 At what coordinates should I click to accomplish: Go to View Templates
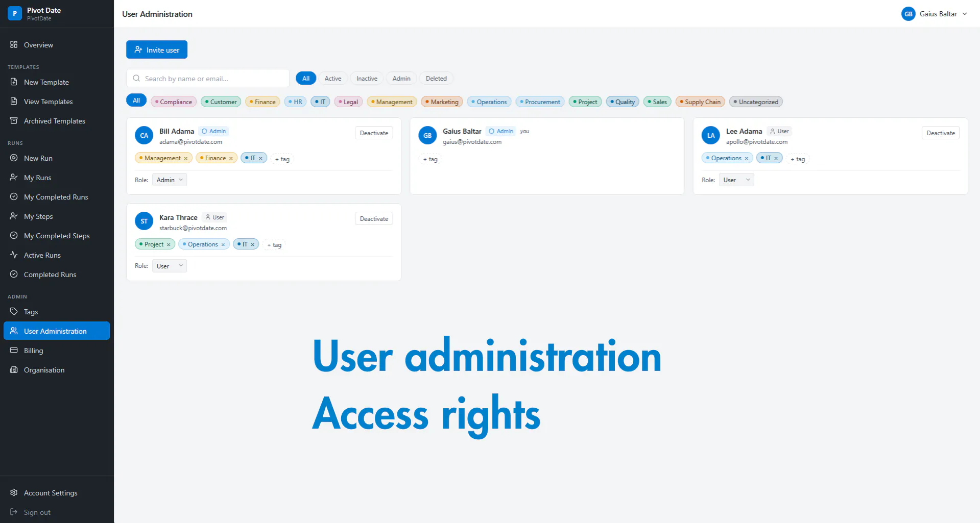[x=57, y=101]
